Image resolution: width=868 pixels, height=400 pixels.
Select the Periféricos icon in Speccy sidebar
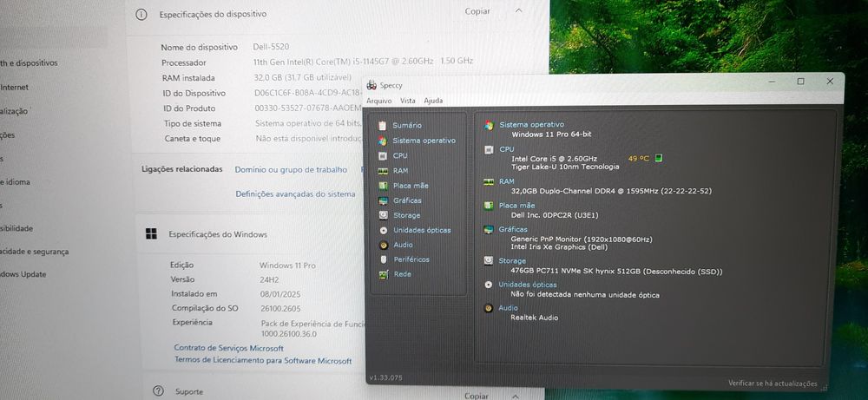[383, 259]
